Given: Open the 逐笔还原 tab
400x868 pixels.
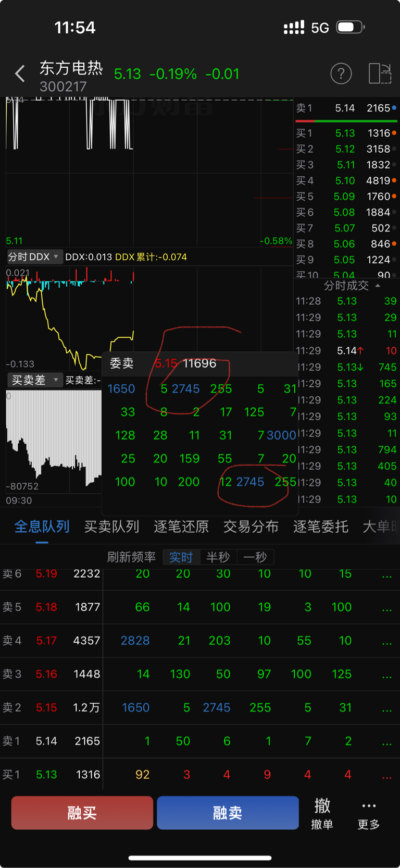Looking at the screenshot, I should [181, 527].
